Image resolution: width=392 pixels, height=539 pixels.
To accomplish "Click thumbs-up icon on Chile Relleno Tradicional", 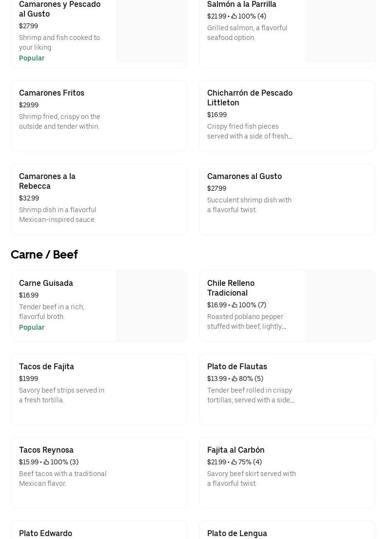I will tap(235, 305).
